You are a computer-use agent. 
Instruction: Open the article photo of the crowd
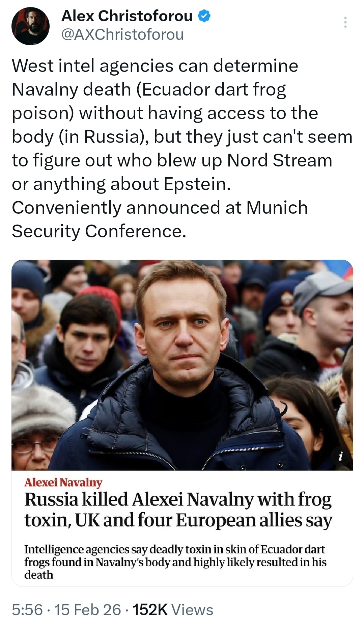coord(182,365)
